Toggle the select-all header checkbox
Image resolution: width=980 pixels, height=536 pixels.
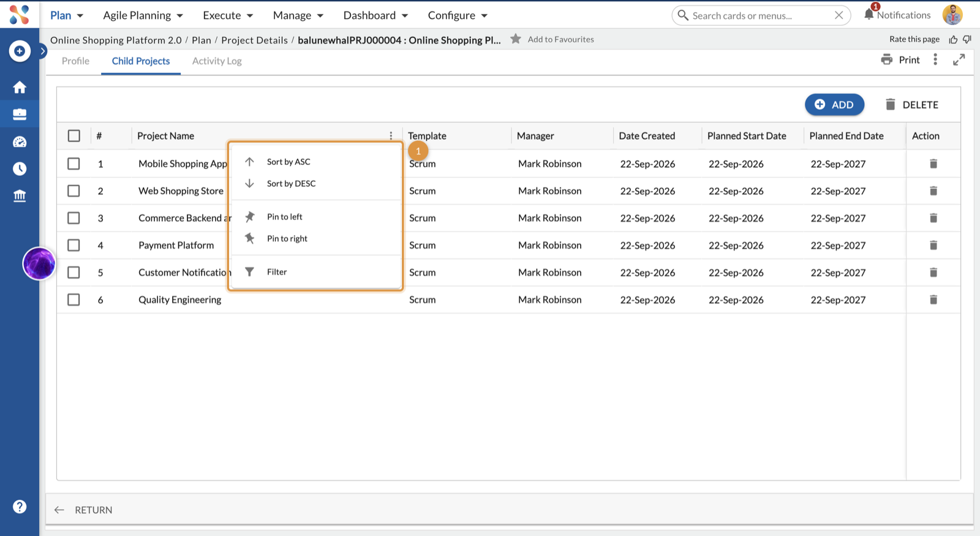click(74, 136)
